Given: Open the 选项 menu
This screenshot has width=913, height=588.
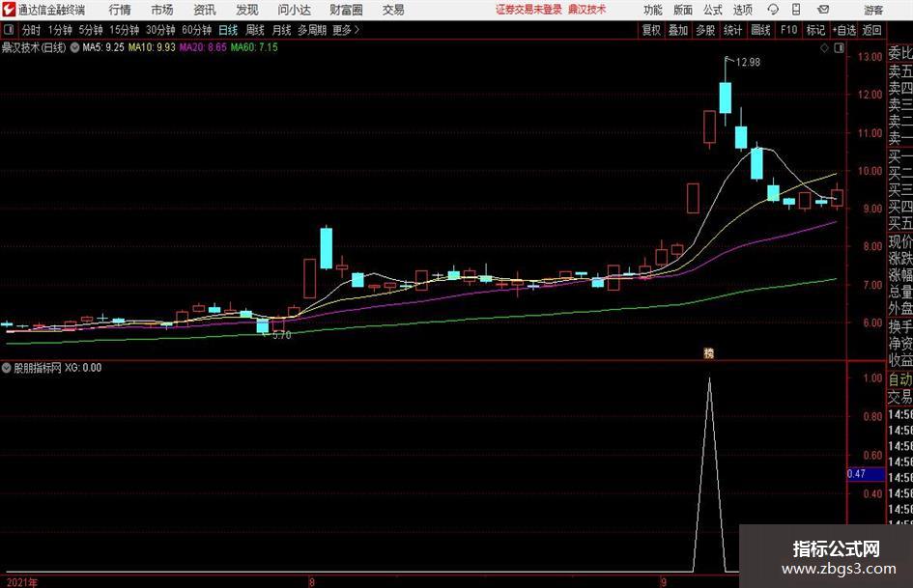Looking at the screenshot, I should [742, 10].
